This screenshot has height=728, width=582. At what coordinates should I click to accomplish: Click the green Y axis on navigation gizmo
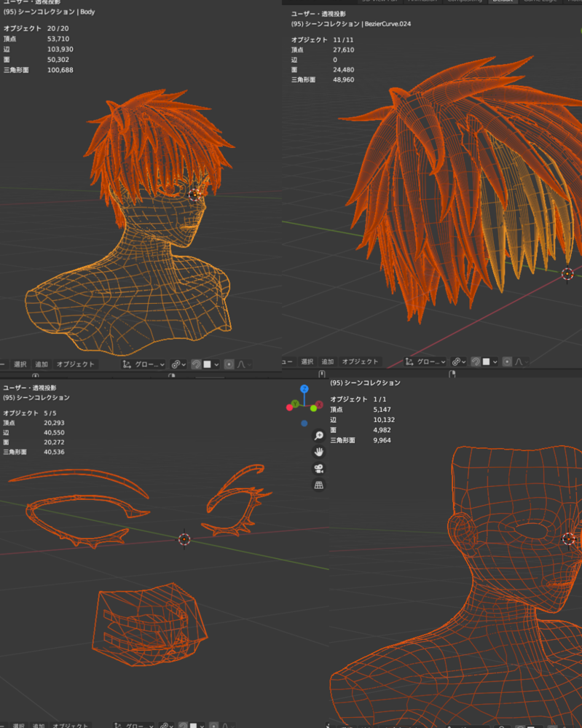pos(295,404)
